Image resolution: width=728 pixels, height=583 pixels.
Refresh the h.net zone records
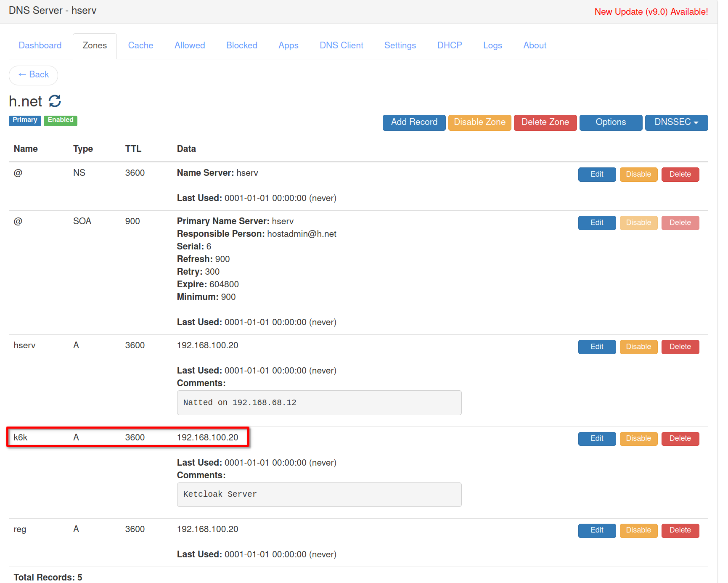click(55, 101)
